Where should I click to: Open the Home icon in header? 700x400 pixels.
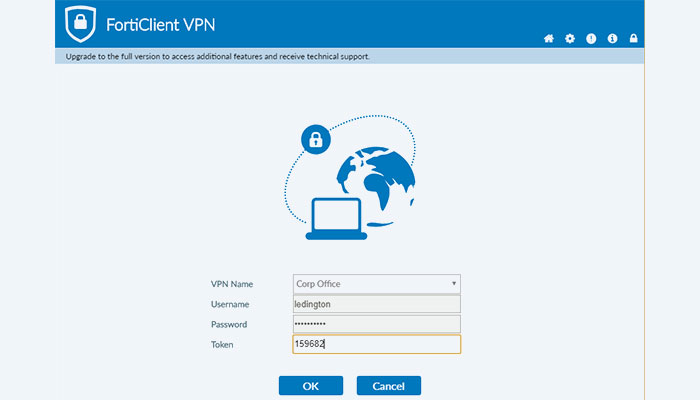[x=548, y=39]
